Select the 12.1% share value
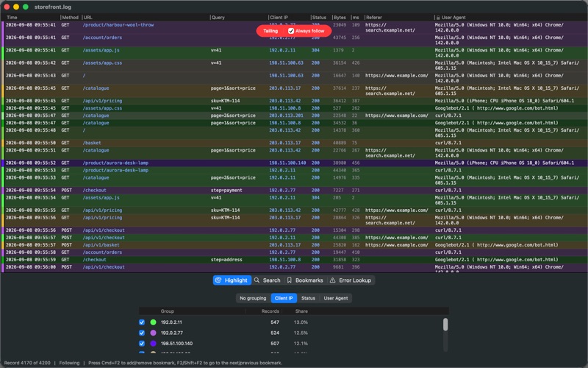The height and width of the screenshot is (368, 588). tap(301, 343)
